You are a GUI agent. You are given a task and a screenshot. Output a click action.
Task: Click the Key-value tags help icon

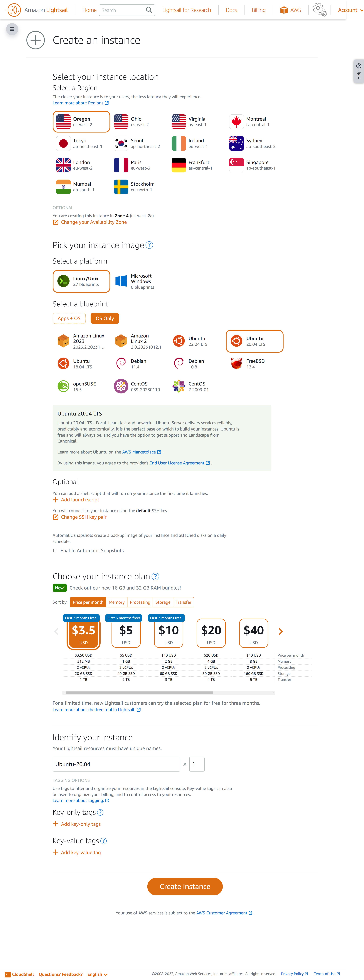click(103, 841)
